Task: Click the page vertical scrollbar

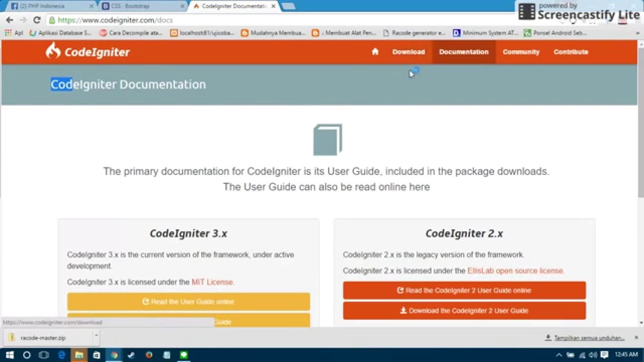Action: tap(640, 123)
